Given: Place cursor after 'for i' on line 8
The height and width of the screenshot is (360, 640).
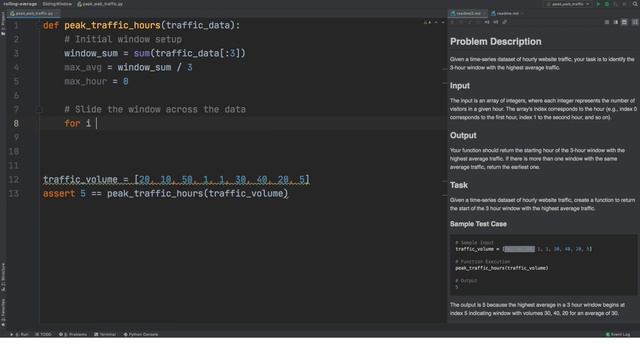Looking at the screenshot, I should pyautogui.click(x=96, y=123).
